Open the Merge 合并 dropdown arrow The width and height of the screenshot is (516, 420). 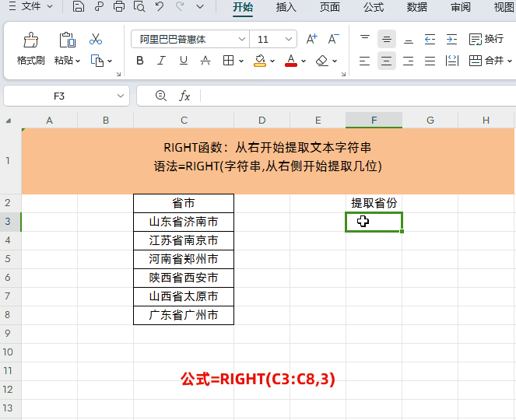pyautogui.click(x=510, y=61)
